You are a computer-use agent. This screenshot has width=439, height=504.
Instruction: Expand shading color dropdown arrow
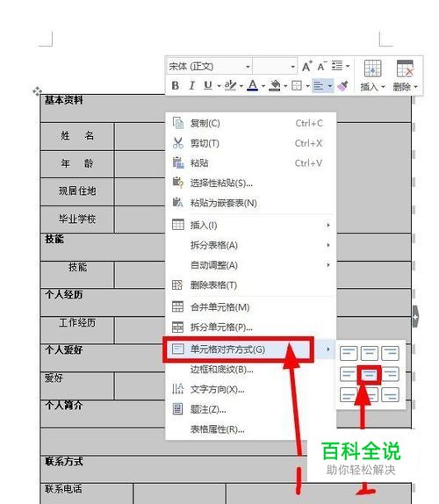pos(285,86)
